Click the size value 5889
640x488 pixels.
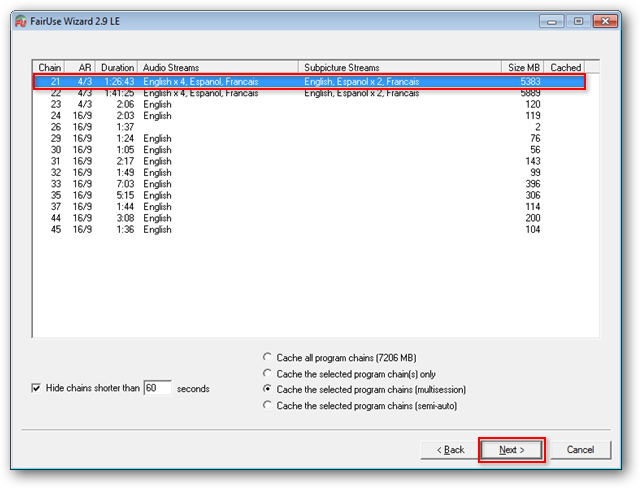[x=530, y=93]
